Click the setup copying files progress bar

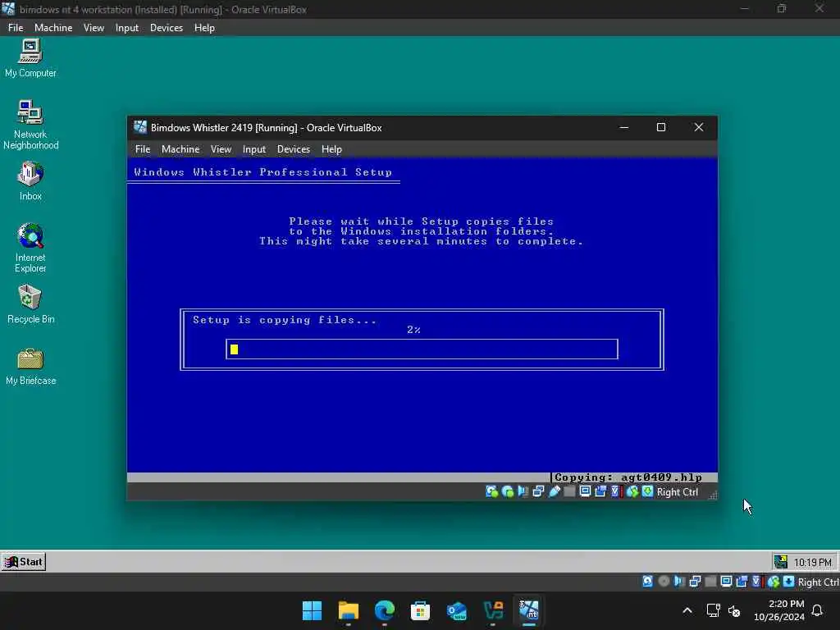(x=422, y=349)
